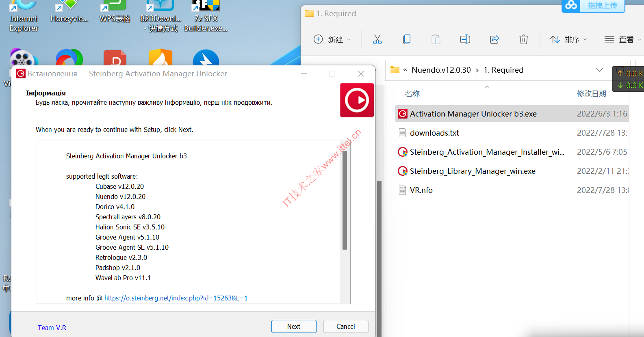Click the Rename icon in Explorer toolbar
This screenshot has height=337, width=644.
tap(465, 39)
